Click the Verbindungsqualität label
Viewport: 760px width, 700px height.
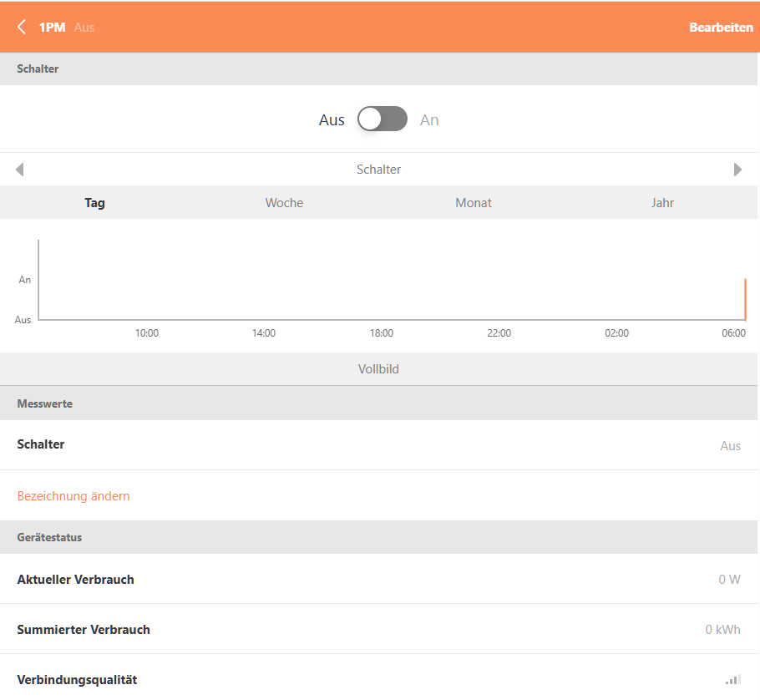[77, 680]
